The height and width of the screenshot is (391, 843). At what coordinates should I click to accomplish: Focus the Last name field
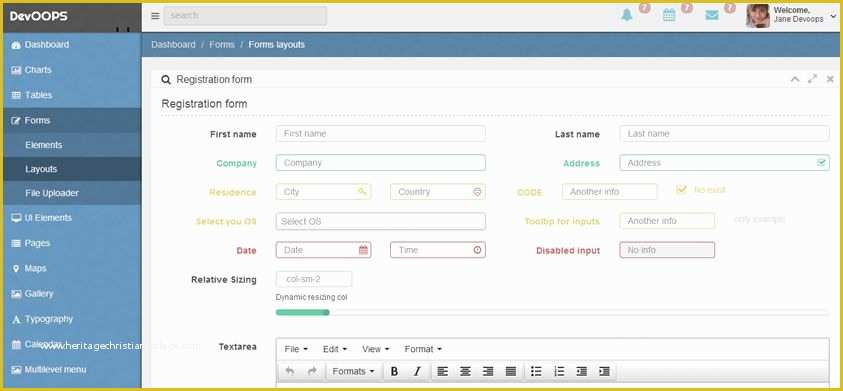pos(724,133)
